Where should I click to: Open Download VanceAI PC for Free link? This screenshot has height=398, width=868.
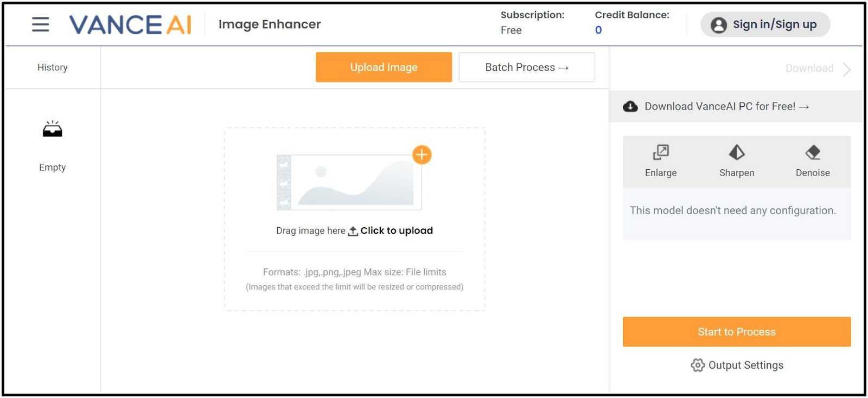pyautogui.click(x=726, y=106)
